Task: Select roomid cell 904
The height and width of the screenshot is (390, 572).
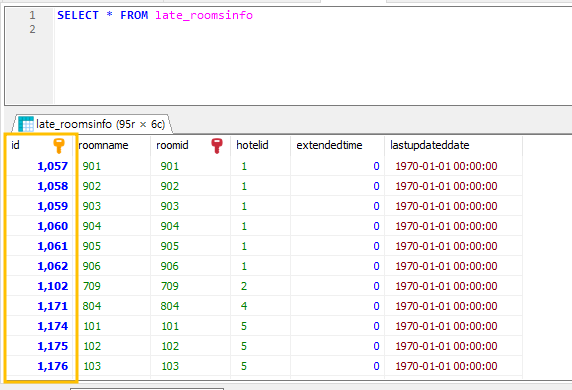Action: click(190, 227)
